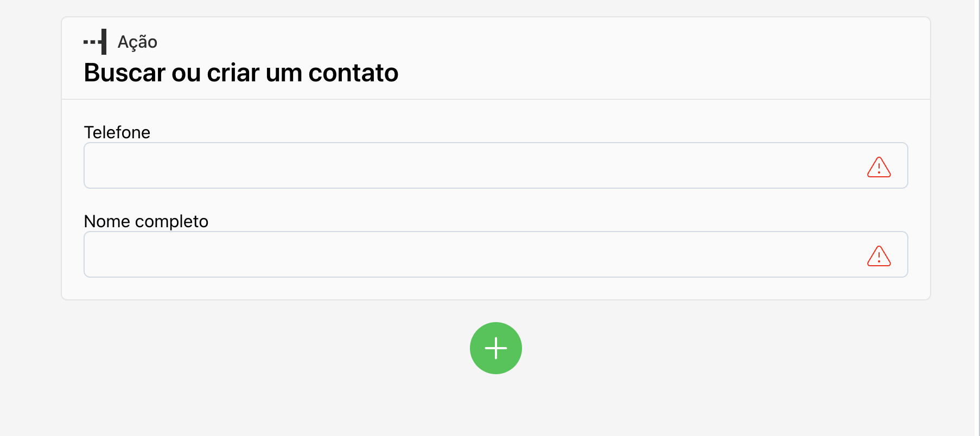
Task: Click the "Ação" step type label
Action: [137, 42]
